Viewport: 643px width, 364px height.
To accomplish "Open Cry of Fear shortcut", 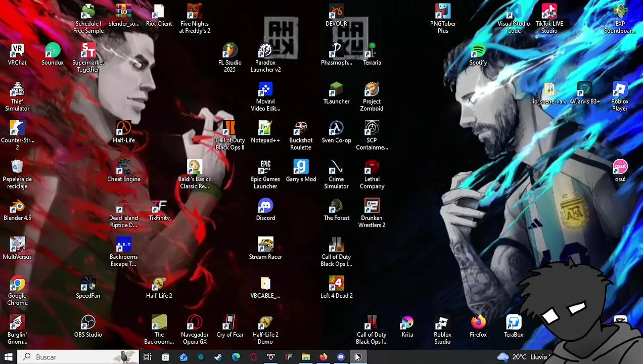I will click(230, 327).
